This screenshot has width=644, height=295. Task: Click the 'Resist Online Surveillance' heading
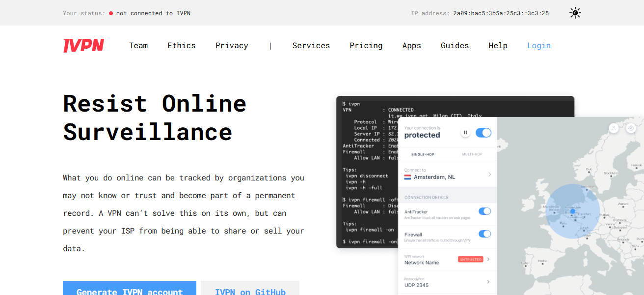click(x=155, y=118)
